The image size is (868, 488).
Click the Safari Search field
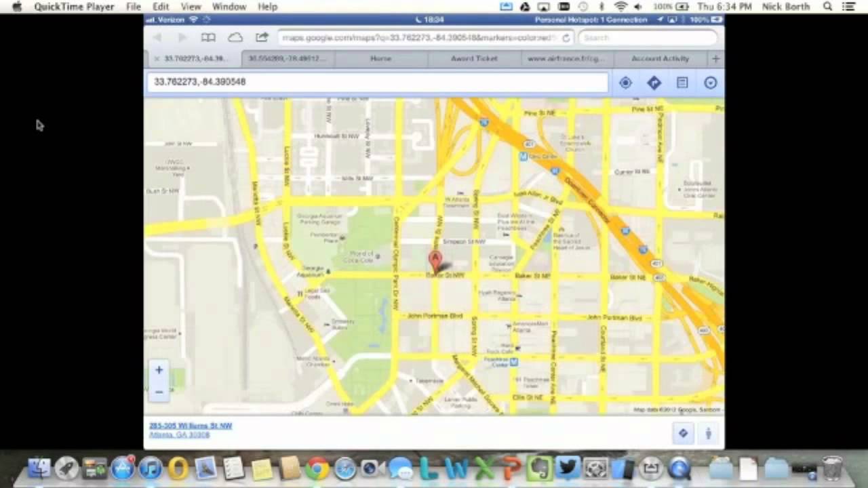click(x=648, y=38)
